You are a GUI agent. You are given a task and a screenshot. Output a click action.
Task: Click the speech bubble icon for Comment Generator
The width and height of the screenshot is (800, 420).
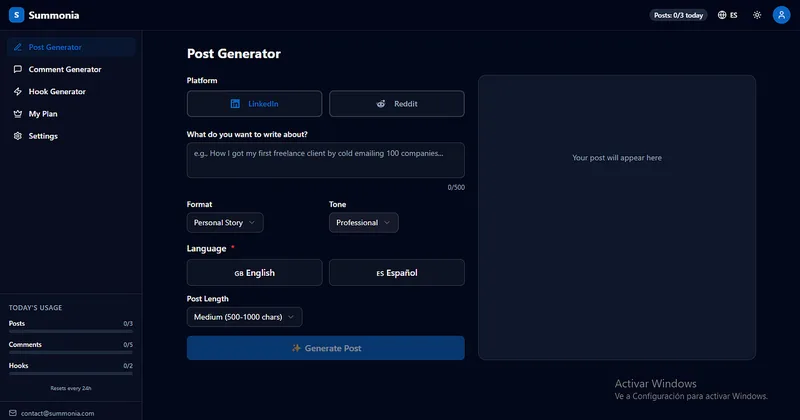tap(18, 69)
